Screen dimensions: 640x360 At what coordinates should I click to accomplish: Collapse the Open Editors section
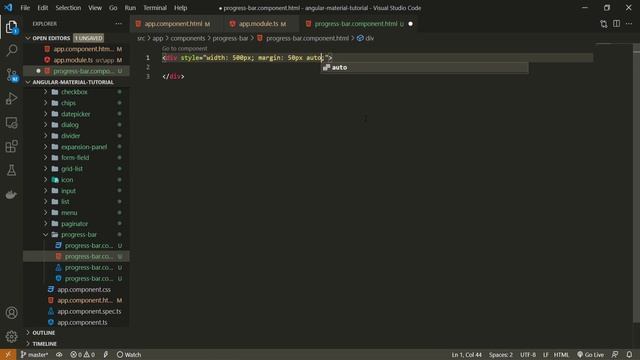click(x=28, y=38)
